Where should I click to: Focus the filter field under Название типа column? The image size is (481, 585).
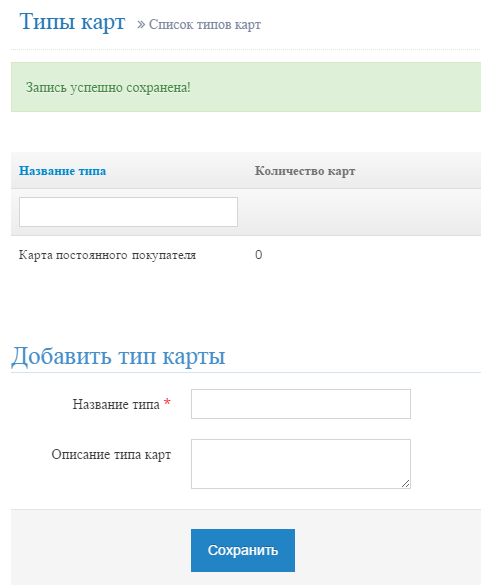[128, 212]
